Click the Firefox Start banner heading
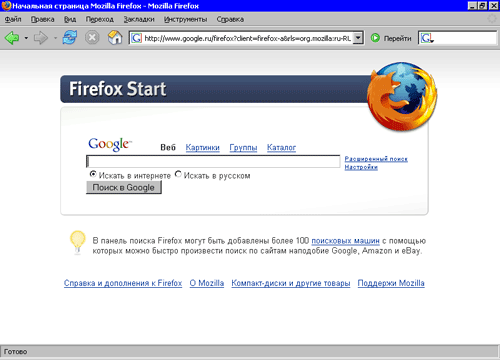The width and height of the screenshot is (500, 360). pyautogui.click(x=117, y=89)
